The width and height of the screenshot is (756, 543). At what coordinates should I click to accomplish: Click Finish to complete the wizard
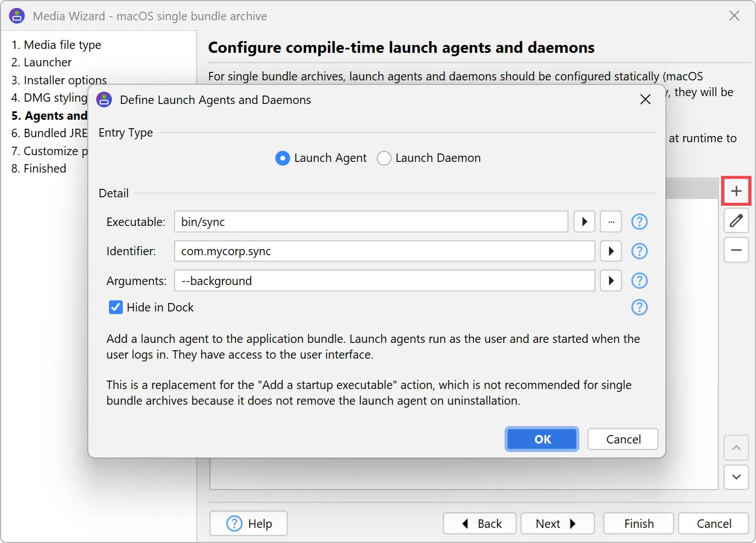(638, 523)
